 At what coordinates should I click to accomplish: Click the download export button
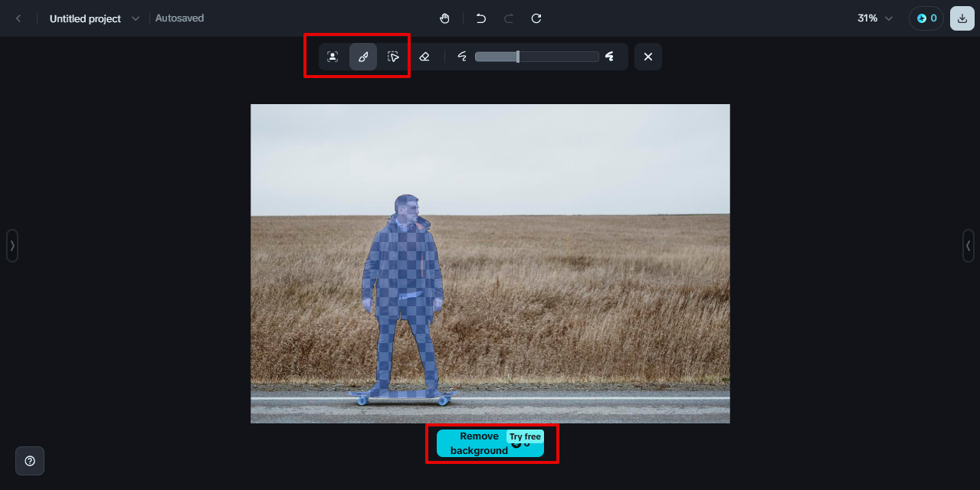[962, 18]
